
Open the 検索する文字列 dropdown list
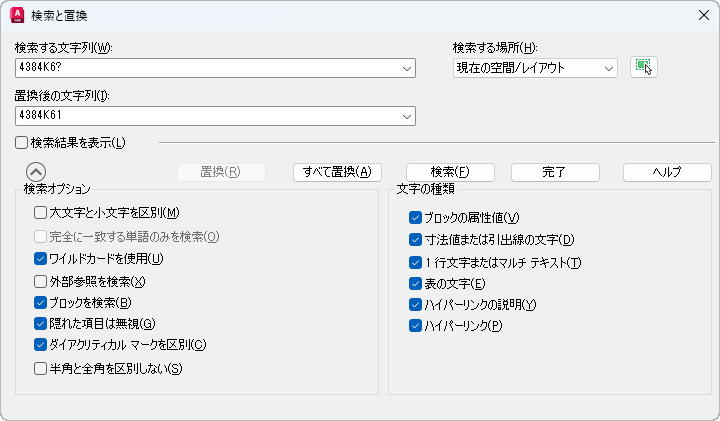pyautogui.click(x=407, y=68)
